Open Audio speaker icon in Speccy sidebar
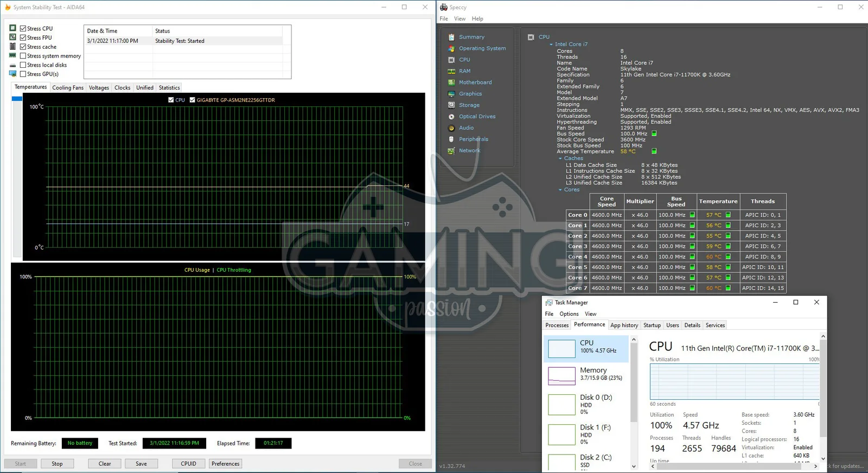The height and width of the screenshot is (473, 868). (x=451, y=128)
